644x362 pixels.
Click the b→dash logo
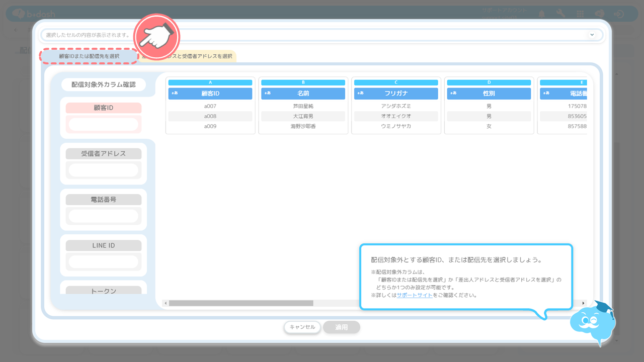pyautogui.click(x=34, y=14)
